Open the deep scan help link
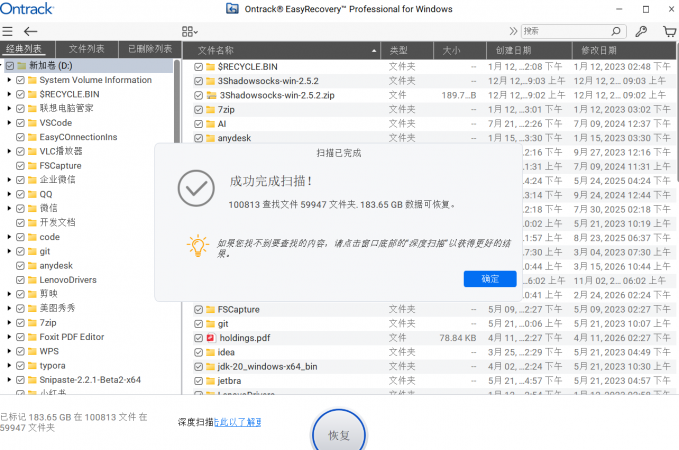This screenshot has width=679, height=450. [237, 422]
